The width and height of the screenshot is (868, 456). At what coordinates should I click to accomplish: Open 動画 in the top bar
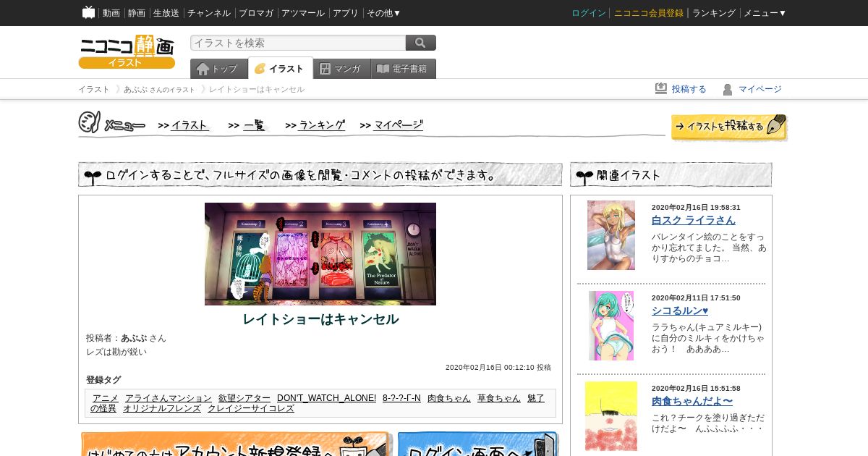tap(111, 13)
